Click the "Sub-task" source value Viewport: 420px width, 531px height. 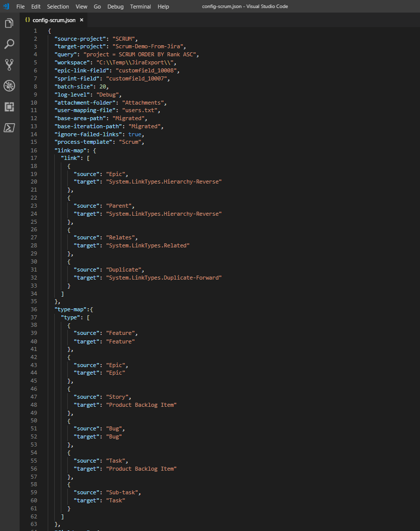pos(122,493)
